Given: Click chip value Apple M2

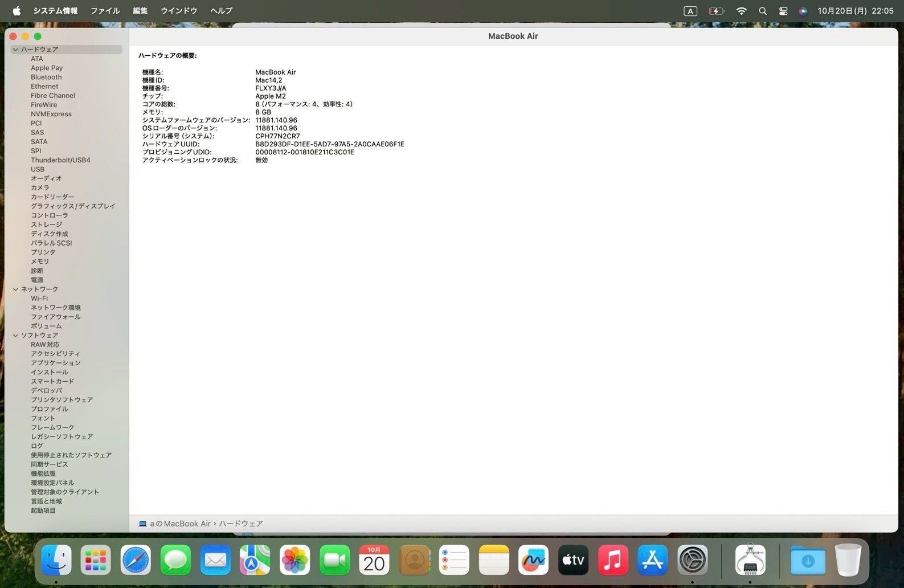Looking at the screenshot, I should tap(271, 96).
